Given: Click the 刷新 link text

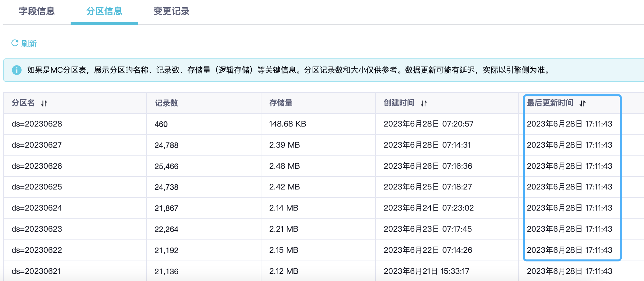Looking at the screenshot, I should tap(29, 44).
